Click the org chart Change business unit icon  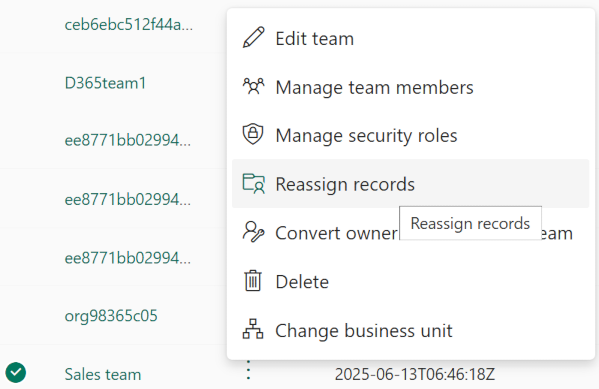(253, 329)
